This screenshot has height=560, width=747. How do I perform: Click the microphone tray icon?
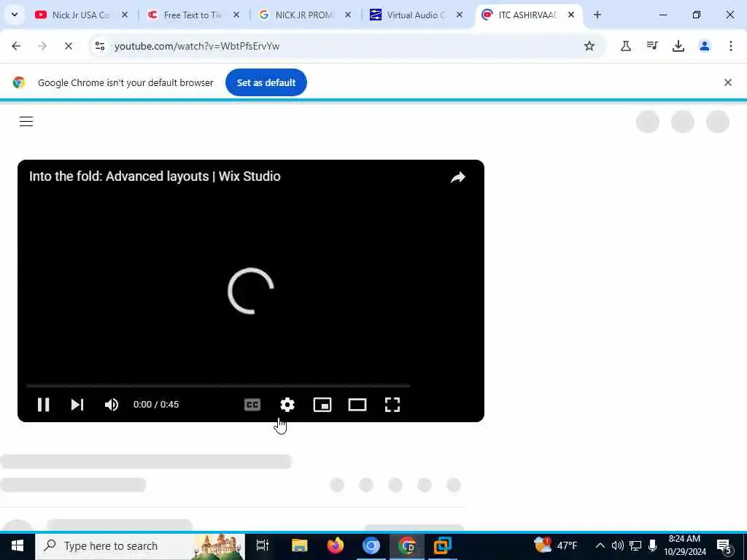(x=653, y=545)
